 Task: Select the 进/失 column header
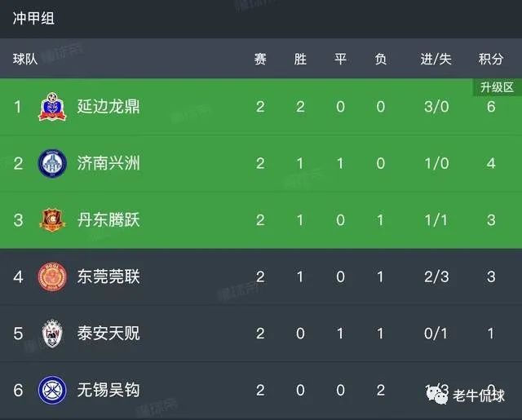(436, 59)
